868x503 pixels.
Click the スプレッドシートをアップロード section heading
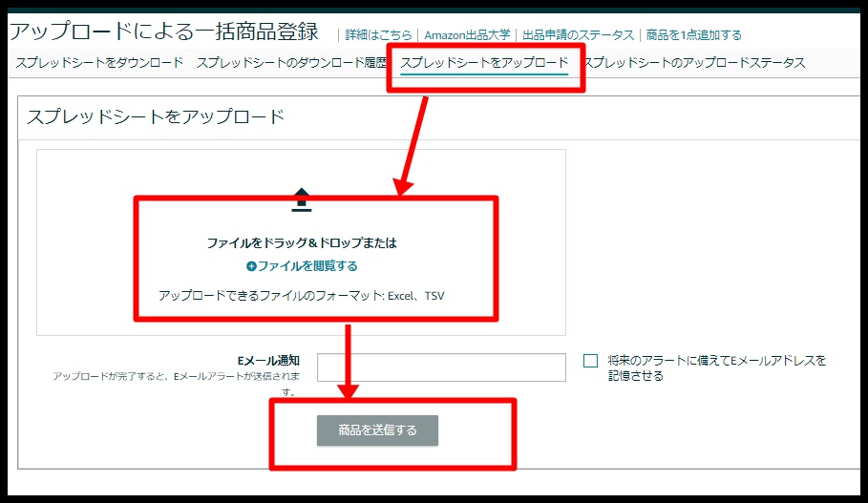click(x=156, y=116)
